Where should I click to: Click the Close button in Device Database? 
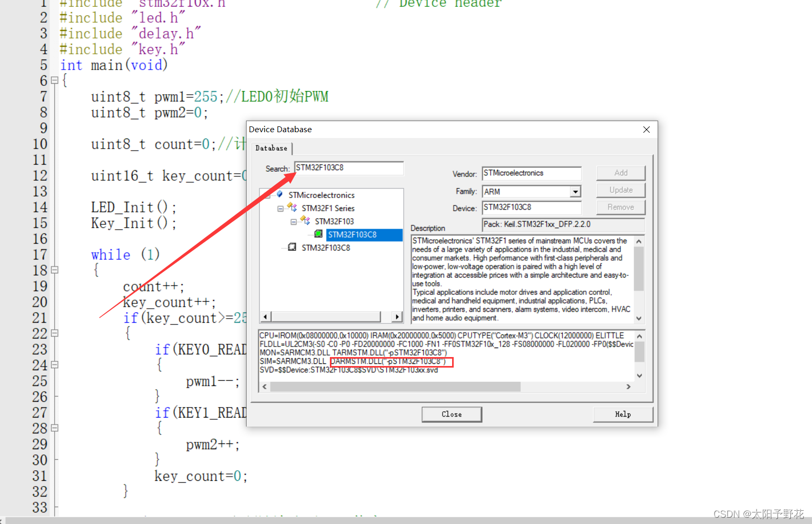452,414
